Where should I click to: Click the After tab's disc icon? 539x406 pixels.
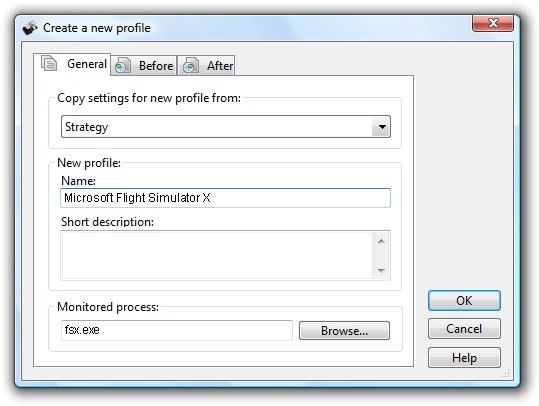click(191, 65)
